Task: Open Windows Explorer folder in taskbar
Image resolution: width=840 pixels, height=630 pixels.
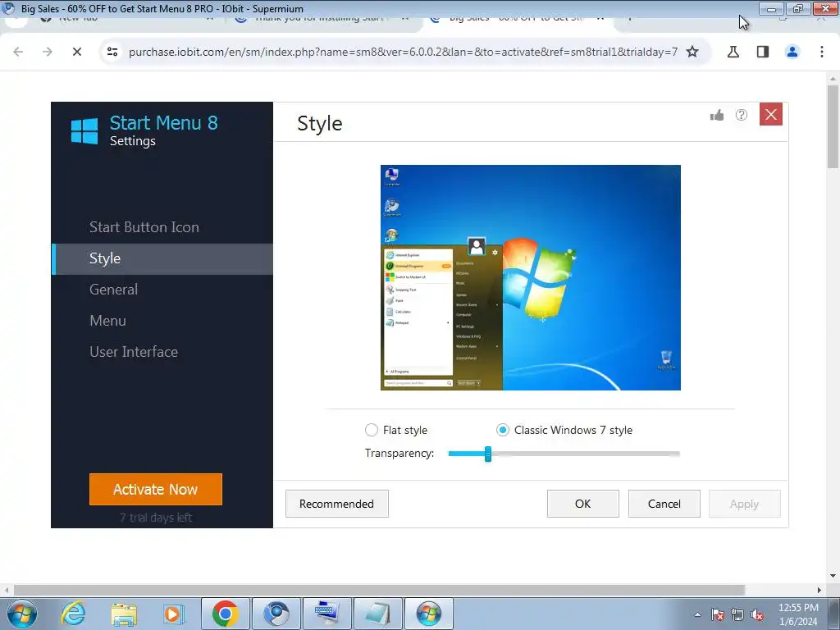Action: coord(125,614)
